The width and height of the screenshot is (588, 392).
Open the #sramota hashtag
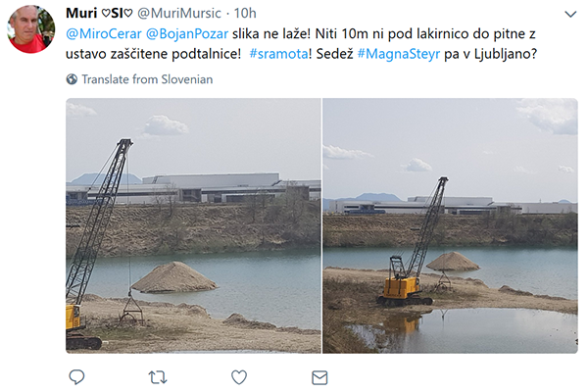[279, 54]
